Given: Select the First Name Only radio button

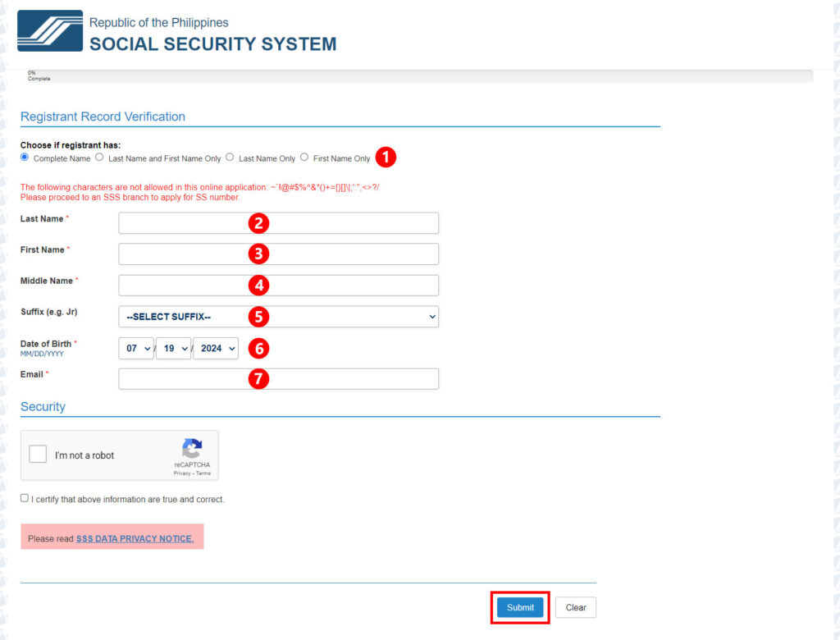Looking at the screenshot, I should (x=304, y=157).
